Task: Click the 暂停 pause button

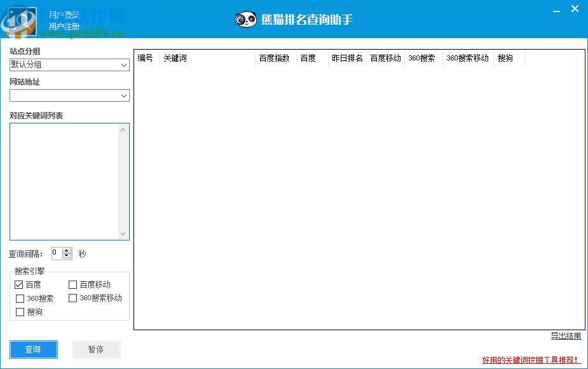Action: pyautogui.click(x=96, y=349)
